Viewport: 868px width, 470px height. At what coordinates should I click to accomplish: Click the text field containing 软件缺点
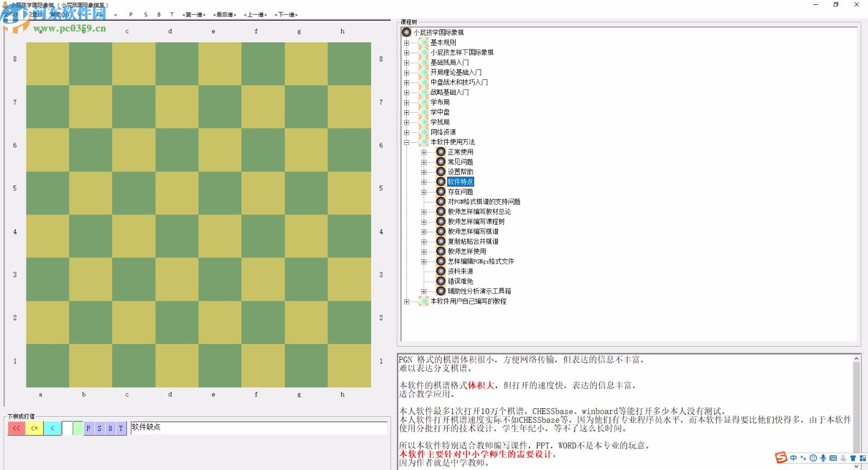(x=259, y=428)
